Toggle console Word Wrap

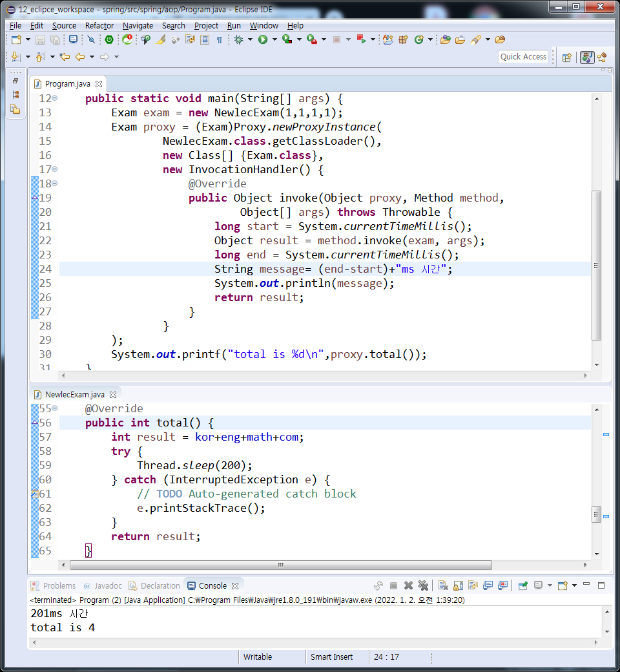pos(473,585)
